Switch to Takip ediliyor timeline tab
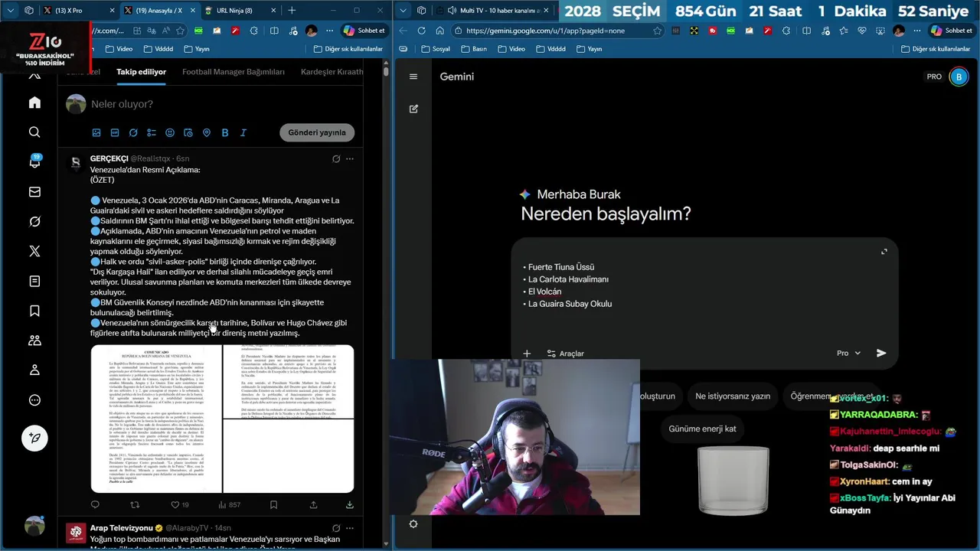The image size is (980, 551). 141,72
